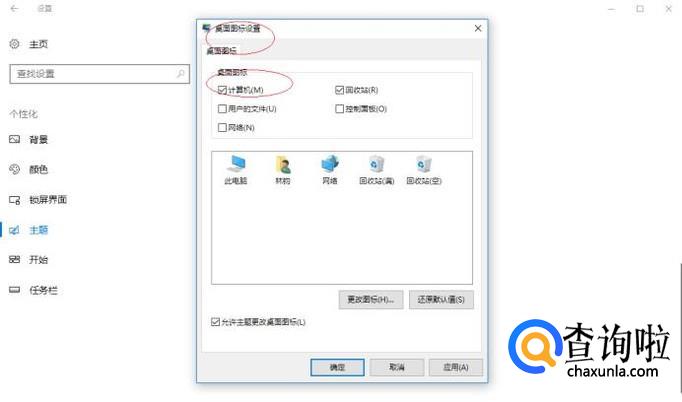Image resolution: width=682 pixels, height=402 pixels.
Task: Toggle allow themes to change desktop icons
Action: pyautogui.click(x=215, y=322)
